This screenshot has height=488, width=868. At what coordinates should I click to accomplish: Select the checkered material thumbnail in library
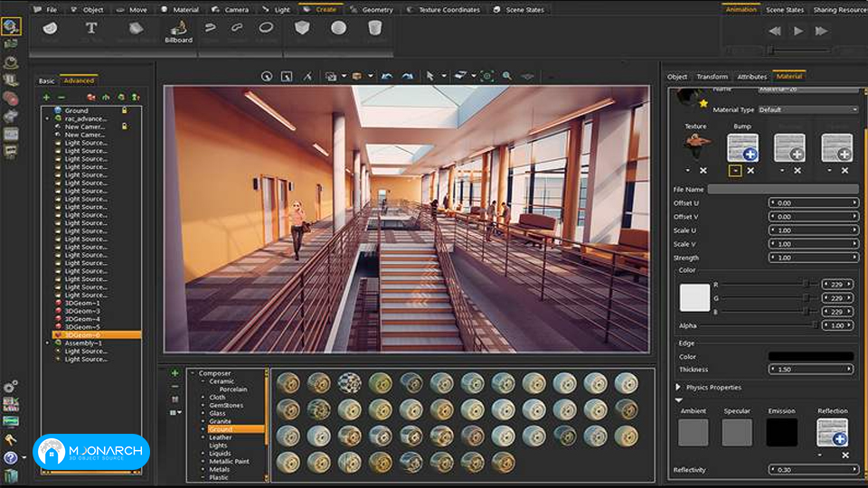[x=349, y=383]
